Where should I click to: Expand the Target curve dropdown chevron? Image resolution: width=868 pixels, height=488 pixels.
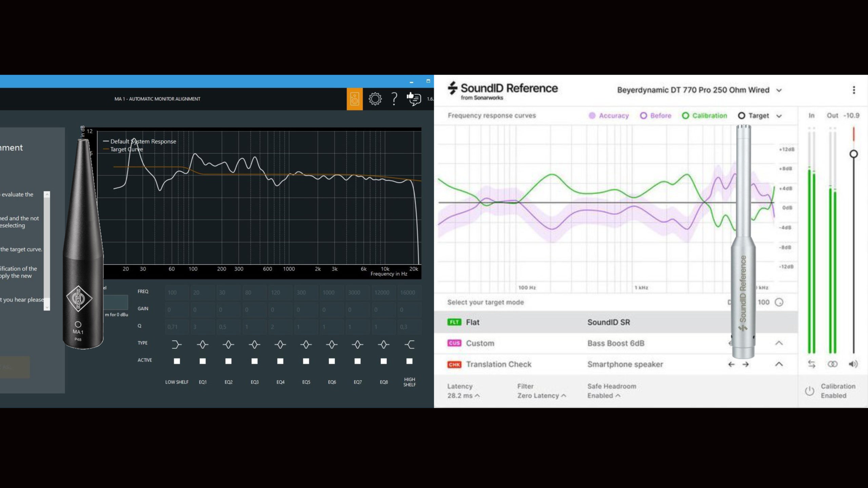[x=779, y=116]
